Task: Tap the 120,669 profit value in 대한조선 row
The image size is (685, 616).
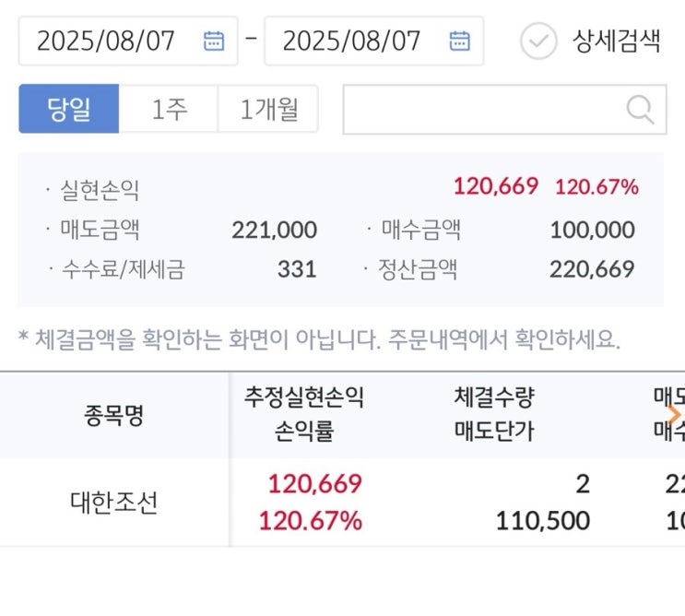Action: 314,484
